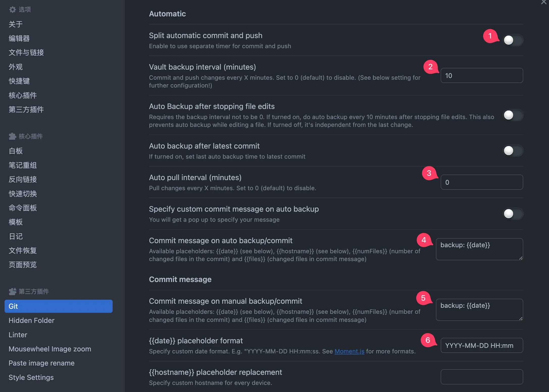This screenshot has width=549, height=392.
Task: Edit the auto backup commit message box
Action: pyautogui.click(x=479, y=249)
